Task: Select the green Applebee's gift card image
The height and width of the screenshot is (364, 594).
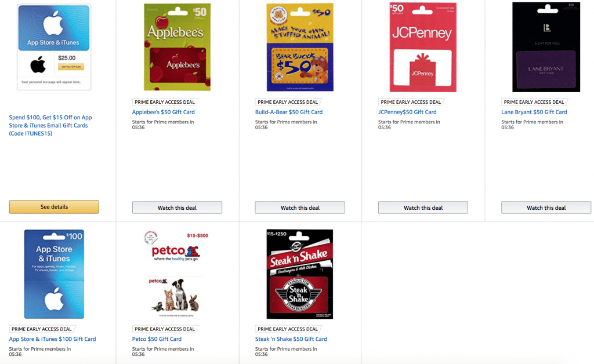Action: point(178,47)
